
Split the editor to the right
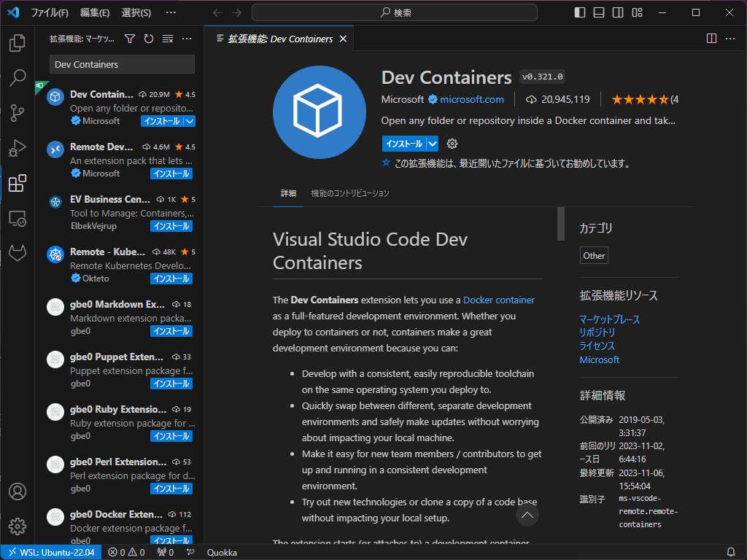click(711, 39)
